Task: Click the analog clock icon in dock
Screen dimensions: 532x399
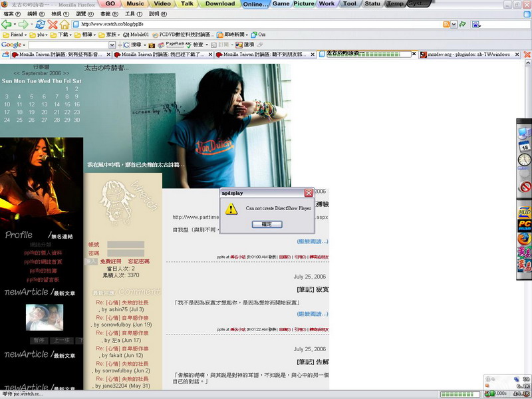Action: 524,160
